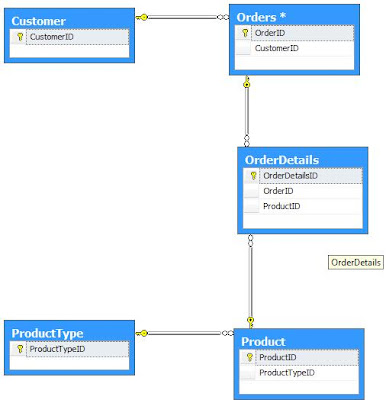Select the CustomerID column in Orders table

tap(295, 48)
